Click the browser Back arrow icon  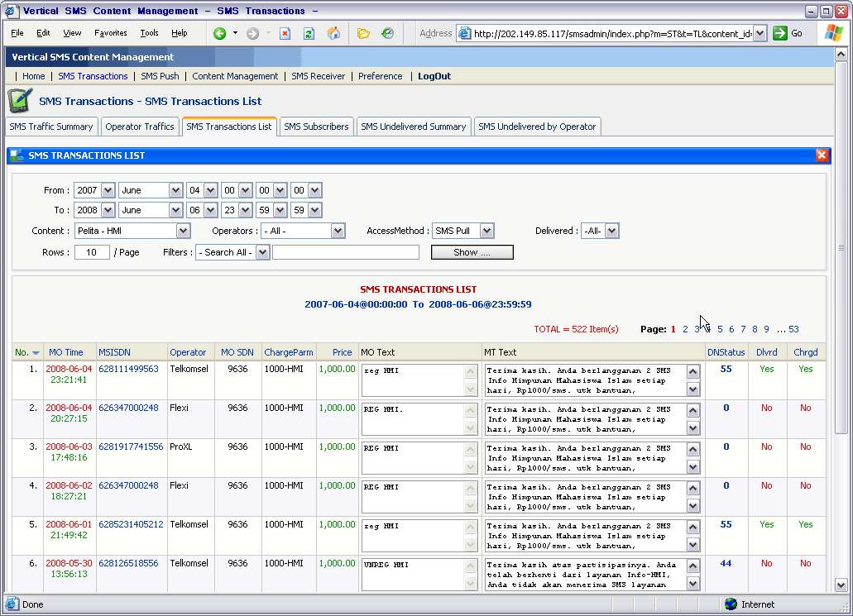click(x=220, y=34)
